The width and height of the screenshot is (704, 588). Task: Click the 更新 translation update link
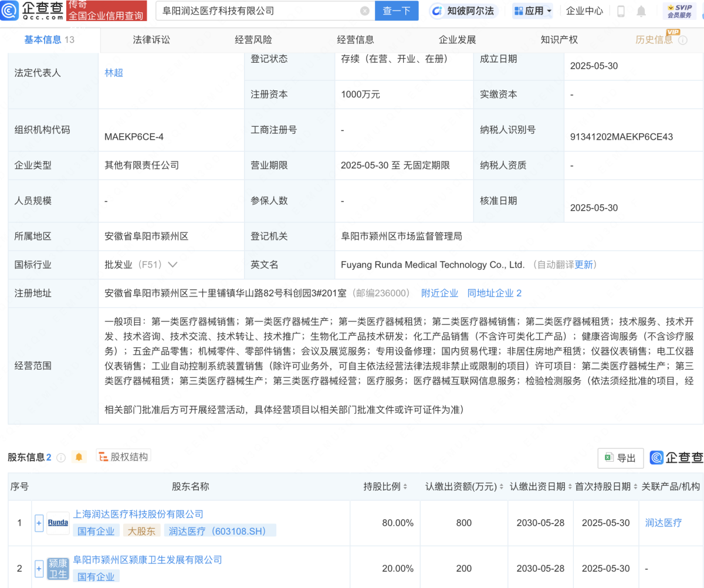coord(584,265)
